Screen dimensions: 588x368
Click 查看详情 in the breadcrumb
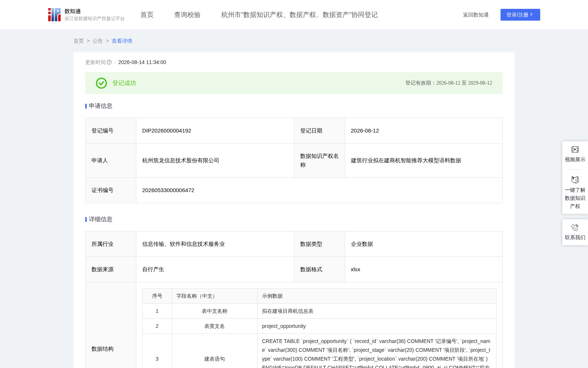click(x=122, y=41)
